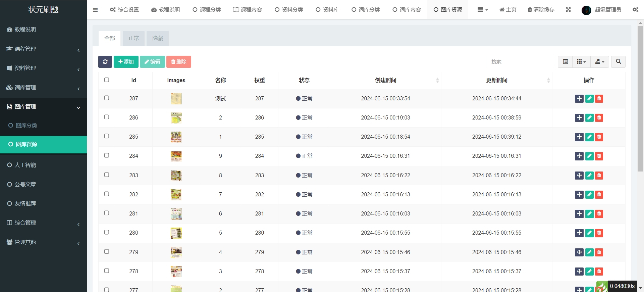Check the checkbox for row 282
The height and width of the screenshot is (292, 644).
pos(107,194)
